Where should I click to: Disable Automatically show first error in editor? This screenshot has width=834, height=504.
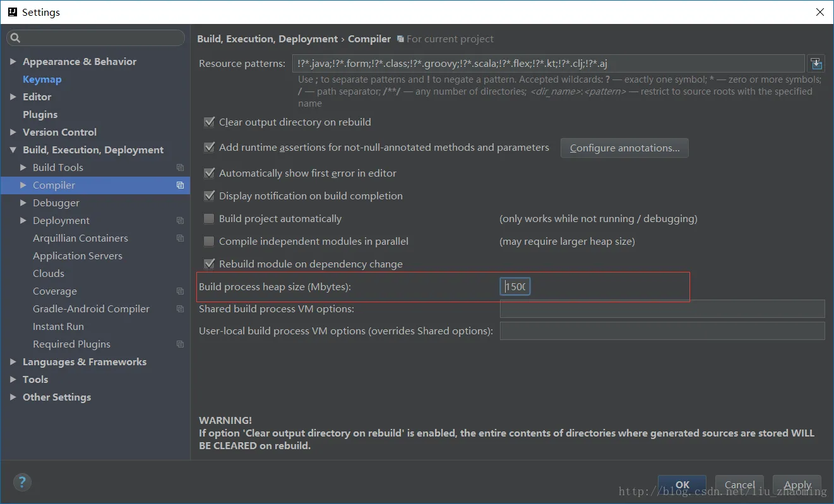pos(209,173)
